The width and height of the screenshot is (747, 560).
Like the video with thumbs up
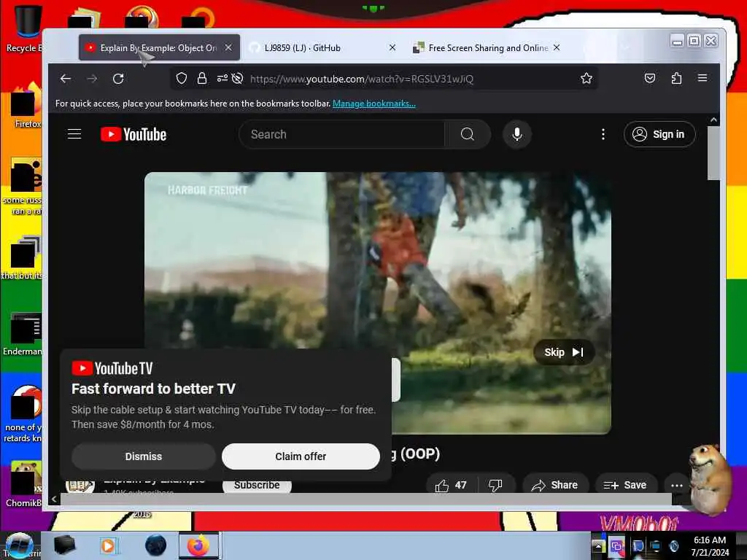point(449,485)
